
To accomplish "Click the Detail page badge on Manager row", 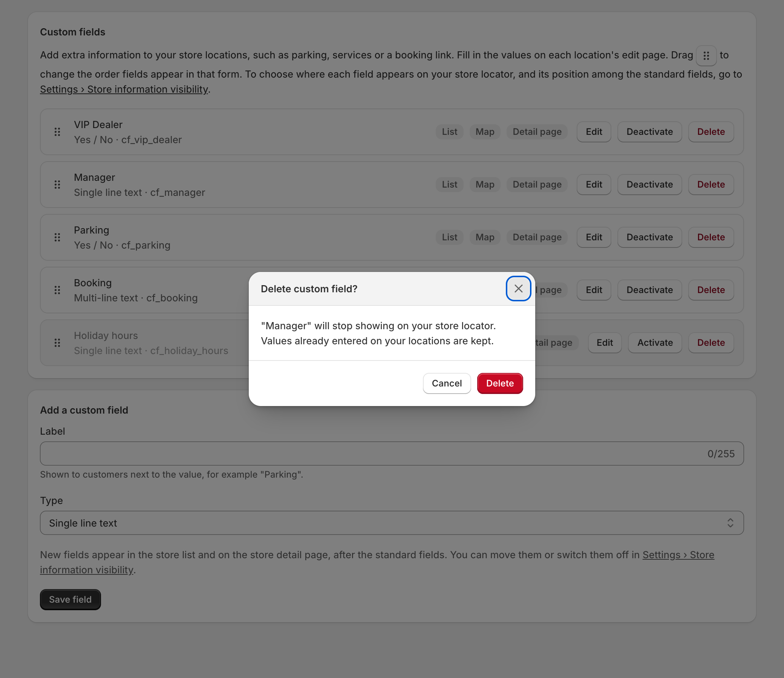I will pos(537,185).
